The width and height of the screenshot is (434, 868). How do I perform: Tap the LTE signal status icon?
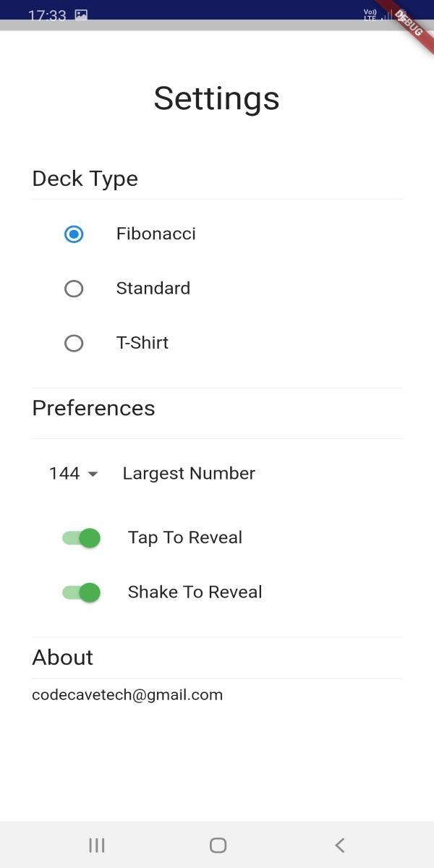[370, 14]
